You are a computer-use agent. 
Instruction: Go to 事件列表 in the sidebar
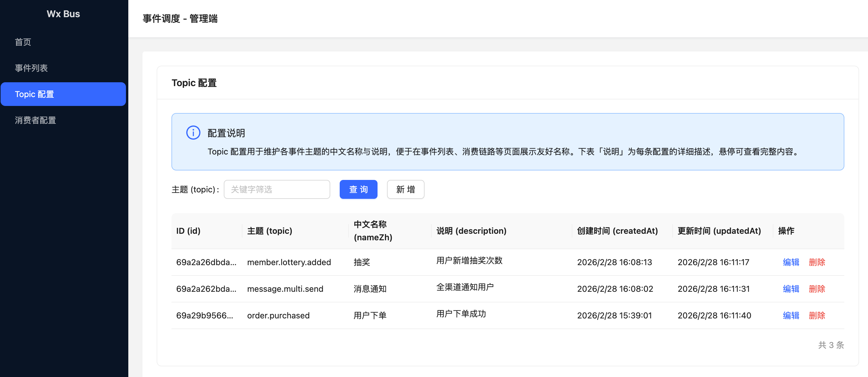[x=31, y=68]
